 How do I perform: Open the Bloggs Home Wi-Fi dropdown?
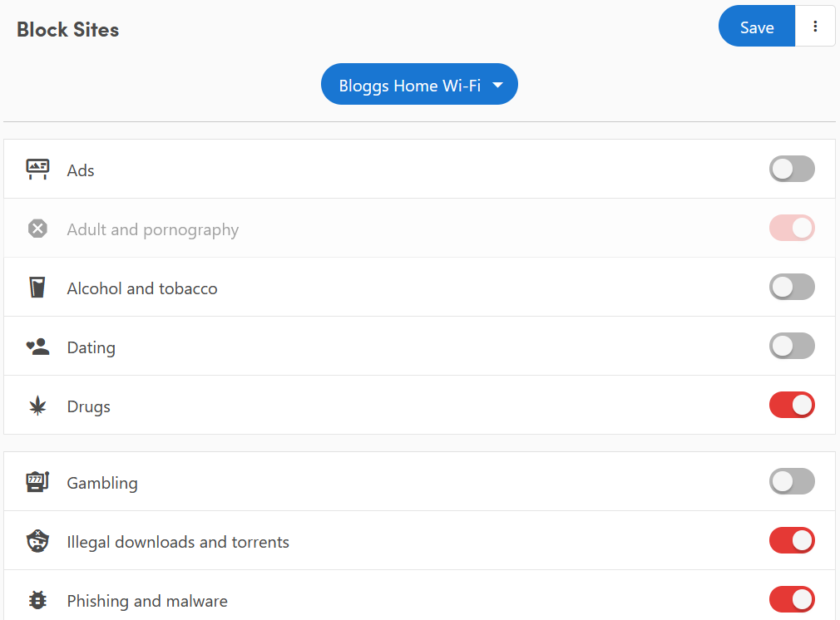coord(419,84)
